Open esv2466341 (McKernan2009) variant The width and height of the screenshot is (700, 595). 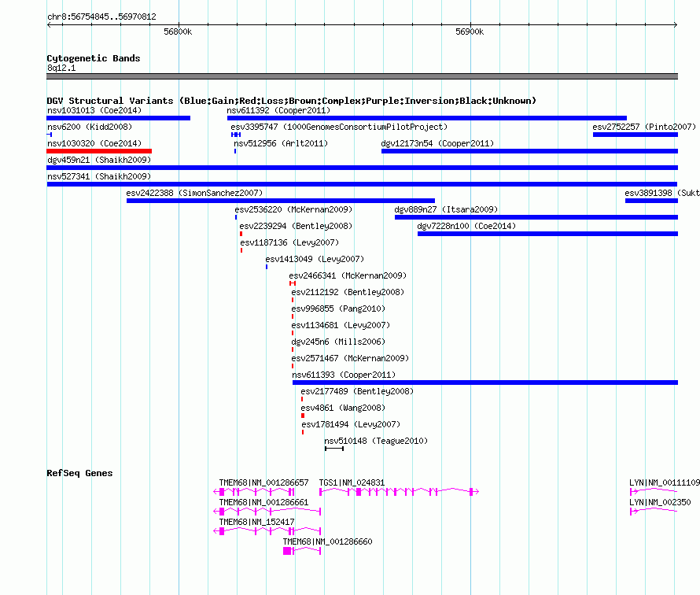tap(348, 275)
